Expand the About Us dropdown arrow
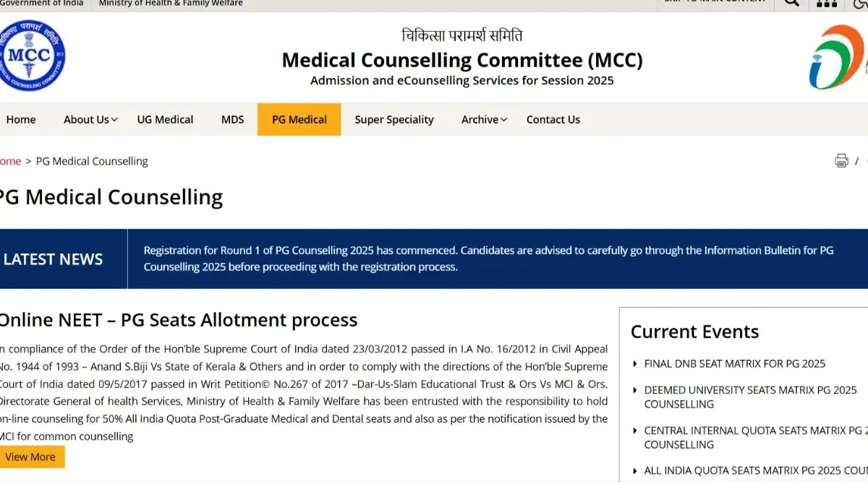The image size is (868, 482). pyautogui.click(x=114, y=120)
